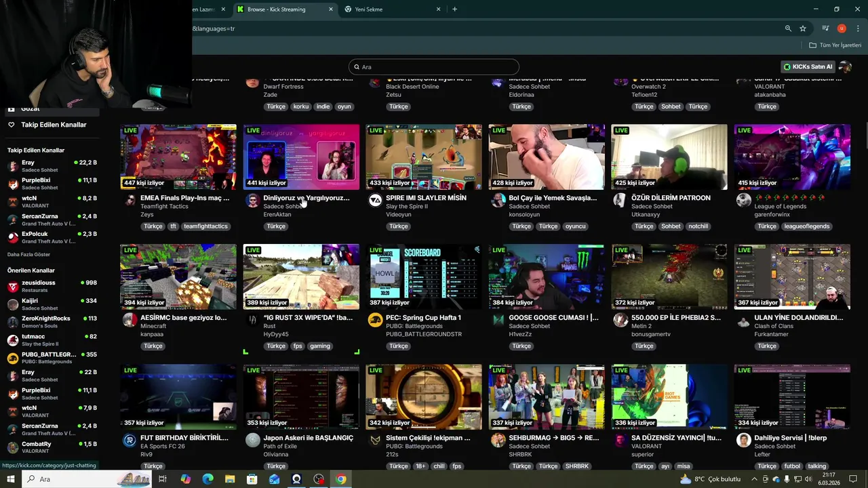Select CombatRy in recommended channels
The width and height of the screenshot is (868, 488).
[51, 447]
